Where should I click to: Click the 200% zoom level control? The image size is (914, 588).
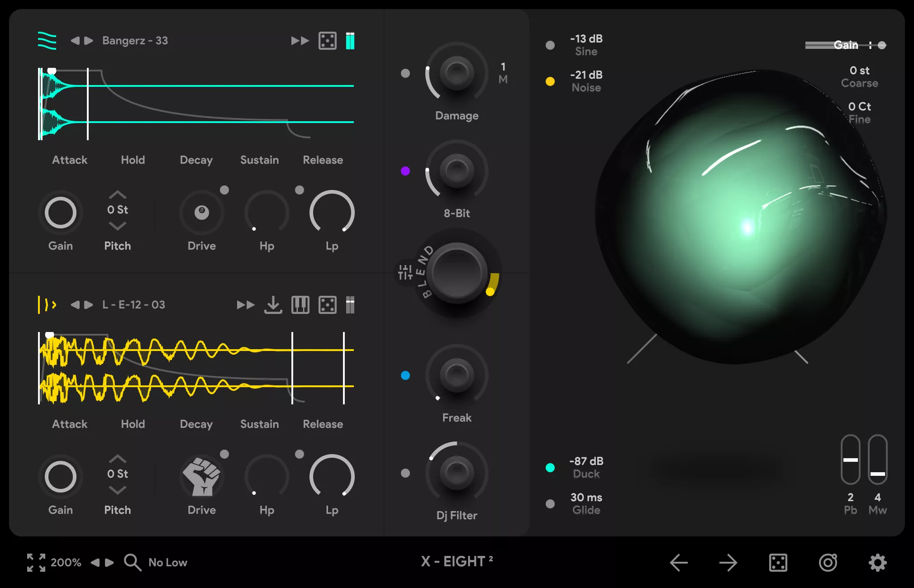[66, 562]
